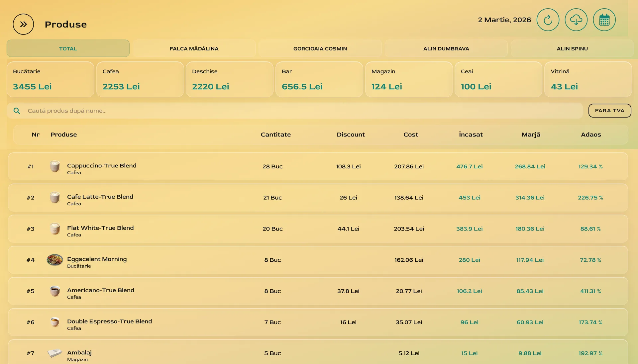
Task: Click the Americano-True Blend cup icon
Action: tap(55, 291)
